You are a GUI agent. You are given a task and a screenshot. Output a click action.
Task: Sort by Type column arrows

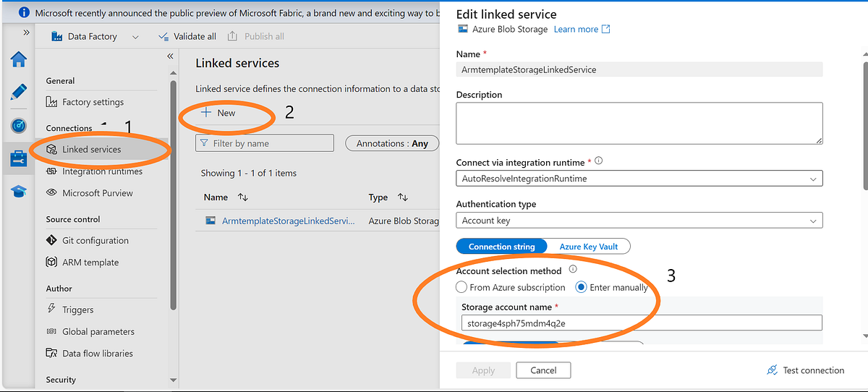coord(403,197)
